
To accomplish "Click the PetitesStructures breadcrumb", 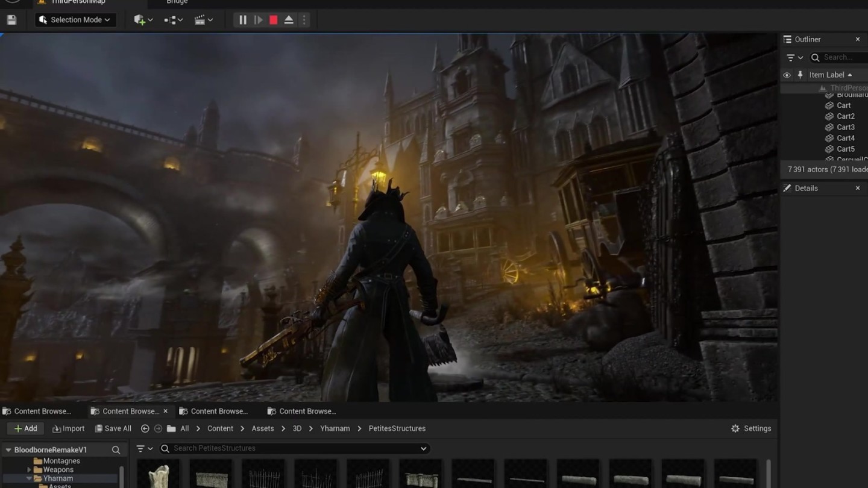I will 397,428.
